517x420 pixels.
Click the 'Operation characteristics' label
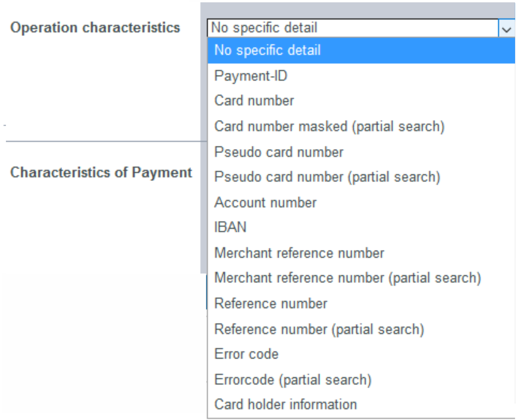tap(95, 28)
